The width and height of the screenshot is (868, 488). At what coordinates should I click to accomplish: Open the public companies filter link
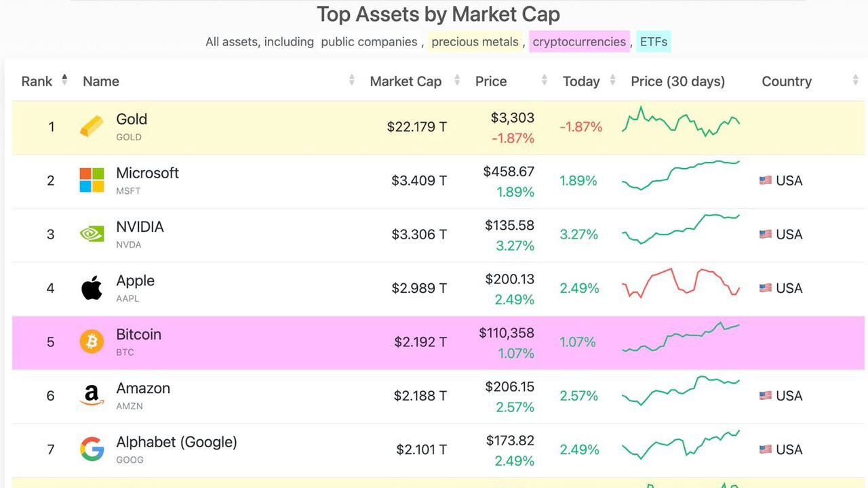tap(369, 42)
